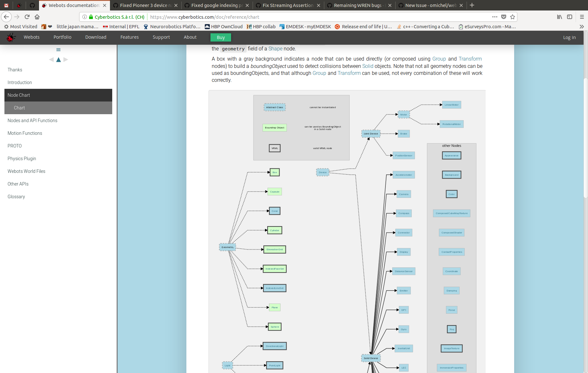Go to the browser home page
The width and height of the screenshot is (588, 373).
pyautogui.click(x=37, y=17)
